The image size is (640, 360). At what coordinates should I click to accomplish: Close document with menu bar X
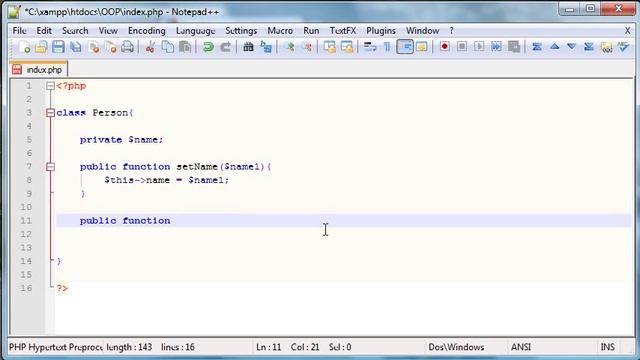click(x=627, y=31)
